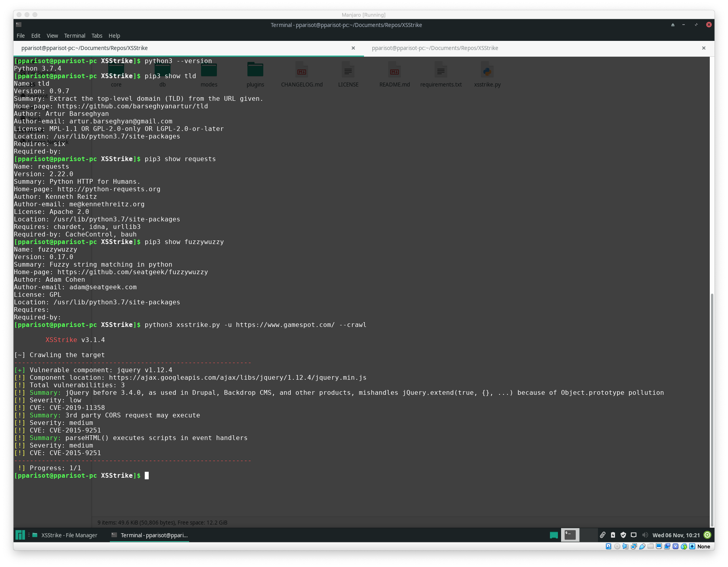728x567 pixels.
Task: Open the Terminal menu in menu bar
Action: tap(75, 36)
